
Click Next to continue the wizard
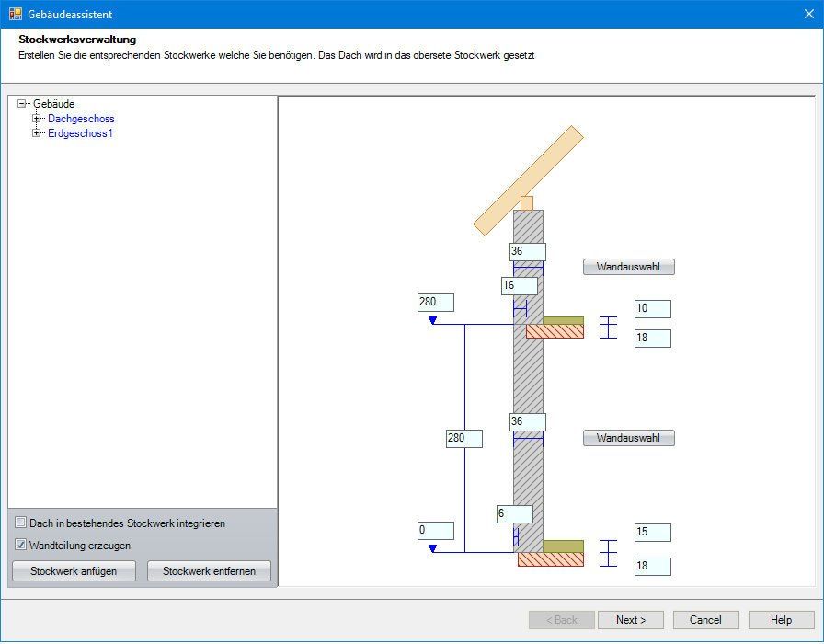(x=631, y=620)
